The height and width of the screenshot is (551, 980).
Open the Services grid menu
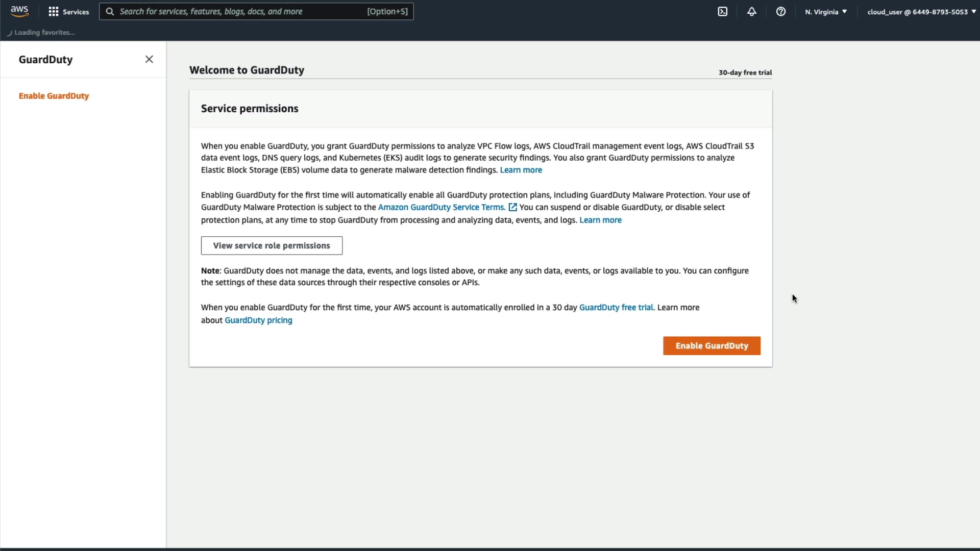tap(53, 12)
